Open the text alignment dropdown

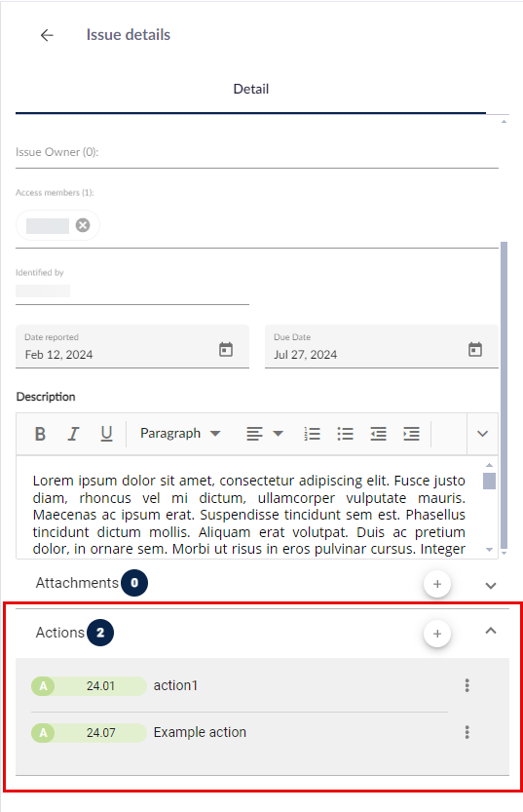coord(264,434)
